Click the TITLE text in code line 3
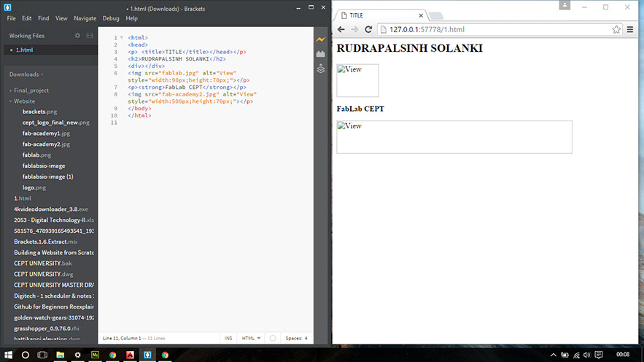644x362 pixels. pyautogui.click(x=174, y=52)
